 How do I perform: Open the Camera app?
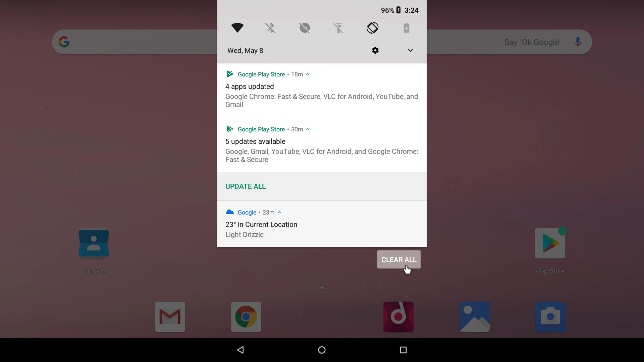point(550,316)
